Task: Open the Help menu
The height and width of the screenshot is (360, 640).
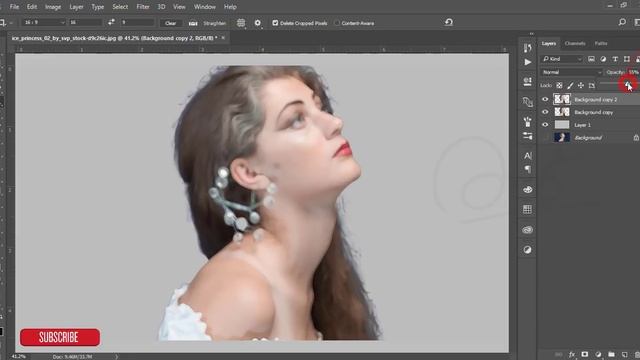Action: click(x=230, y=7)
